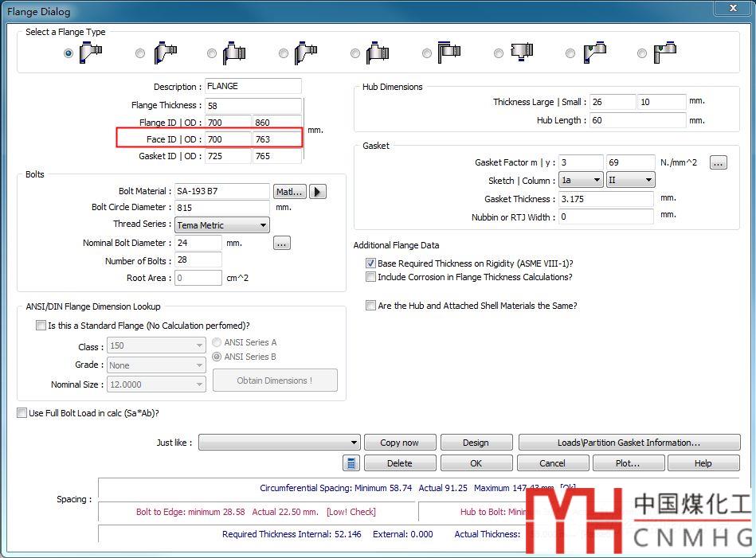Click the seventh flange type sketch icon
The height and width of the screenshot is (558, 756).
[x=522, y=52]
